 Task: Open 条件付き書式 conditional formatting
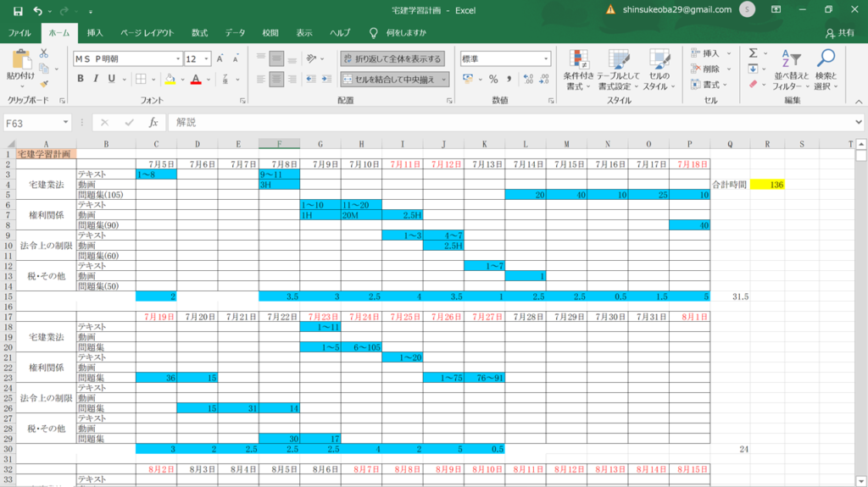pos(579,69)
